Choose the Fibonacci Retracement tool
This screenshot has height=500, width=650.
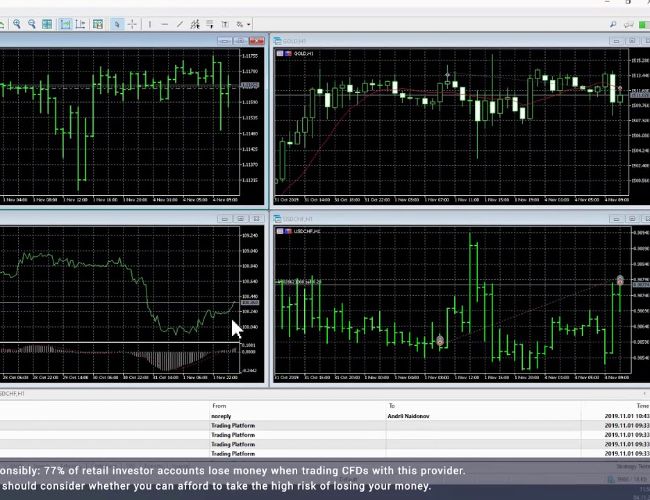point(210,24)
